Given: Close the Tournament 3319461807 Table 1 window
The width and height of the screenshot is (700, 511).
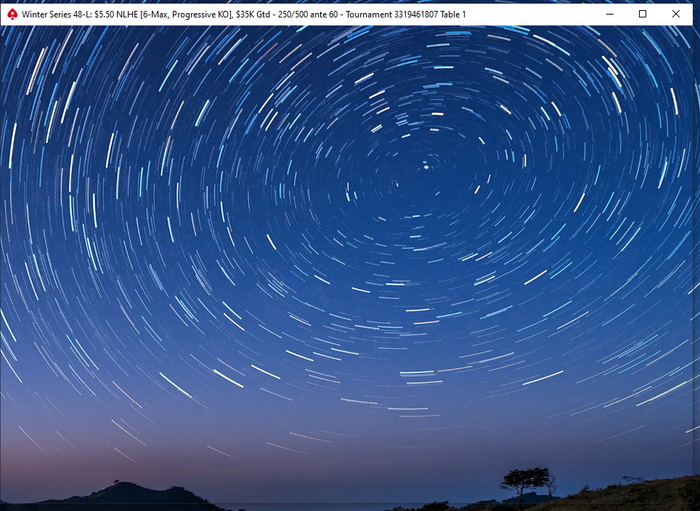Looking at the screenshot, I should (676, 14).
